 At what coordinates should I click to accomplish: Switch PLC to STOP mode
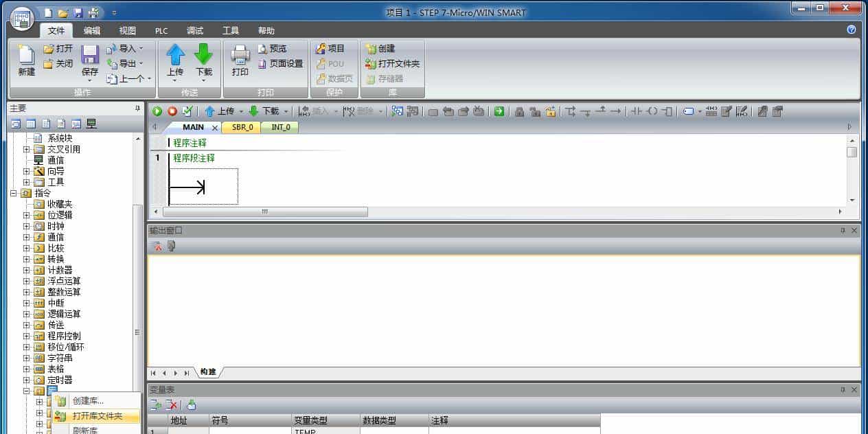pos(172,111)
